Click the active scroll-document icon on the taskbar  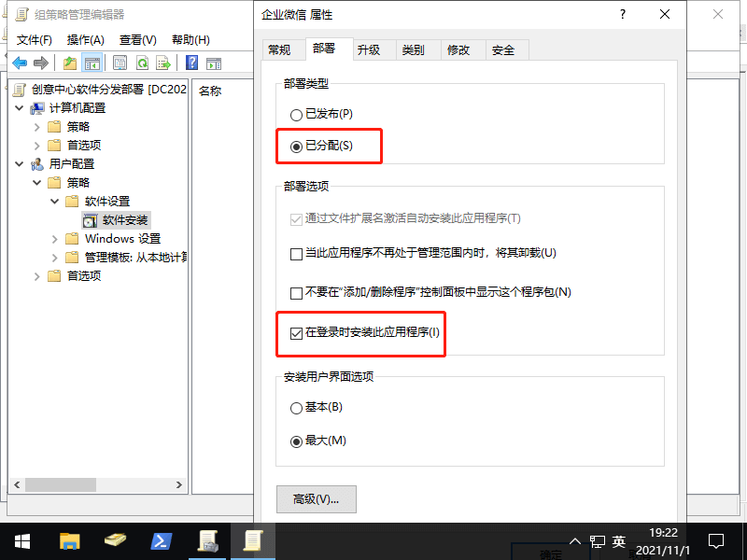(x=253, y=541)
